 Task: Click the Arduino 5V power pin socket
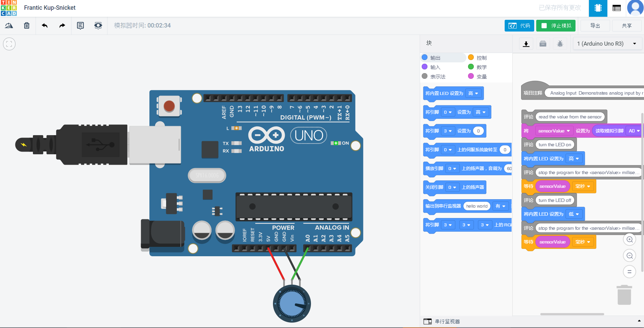pos(268,249)
